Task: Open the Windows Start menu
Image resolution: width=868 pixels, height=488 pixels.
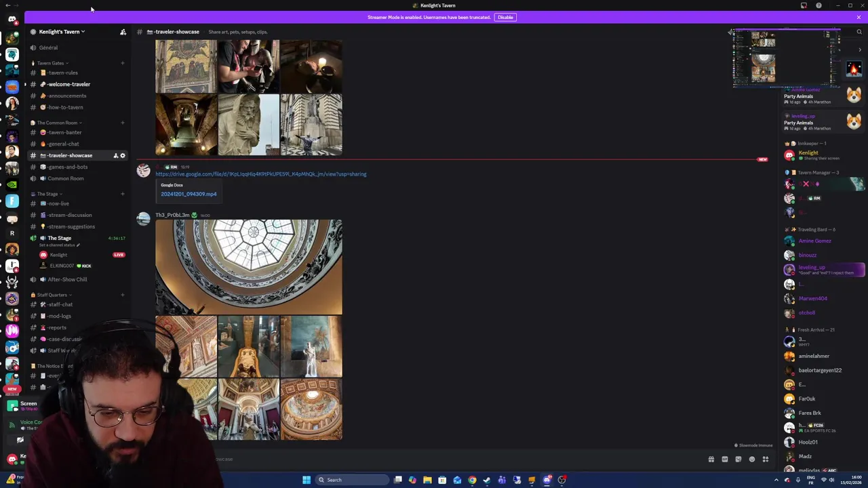Action: pyautogui.click(x=307, y=480)
